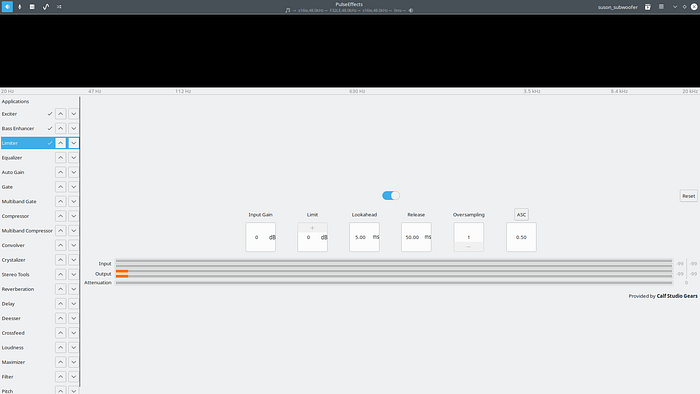Move Equalizer down in the list
The image size is (700, 394).
[73, 158]
